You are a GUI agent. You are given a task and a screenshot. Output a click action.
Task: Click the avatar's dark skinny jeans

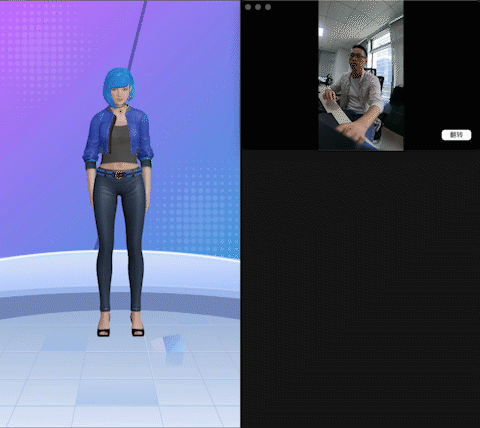tap(119, 240)
